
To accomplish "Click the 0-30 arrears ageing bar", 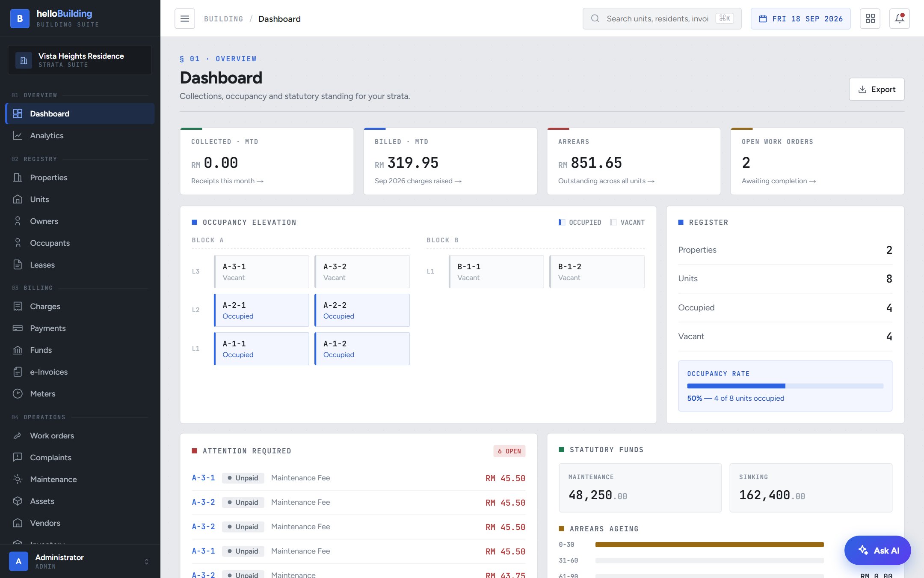I will coord(709,545).
